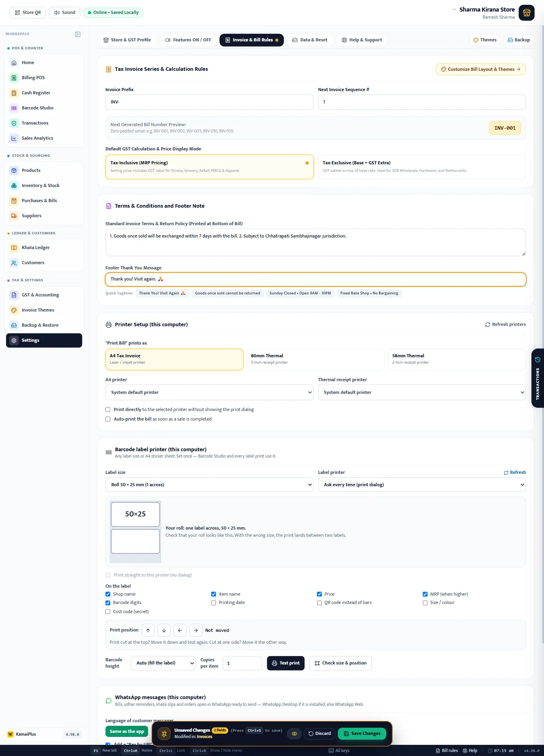Viewport: 544px width, 756px height.
Task: Shift print position left arrow
Action: tap(180, 630)
